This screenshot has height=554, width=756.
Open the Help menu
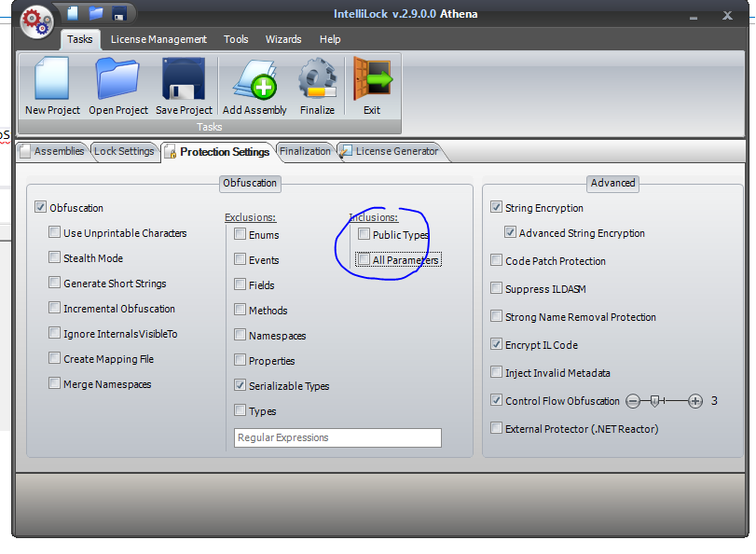(330, 39)
